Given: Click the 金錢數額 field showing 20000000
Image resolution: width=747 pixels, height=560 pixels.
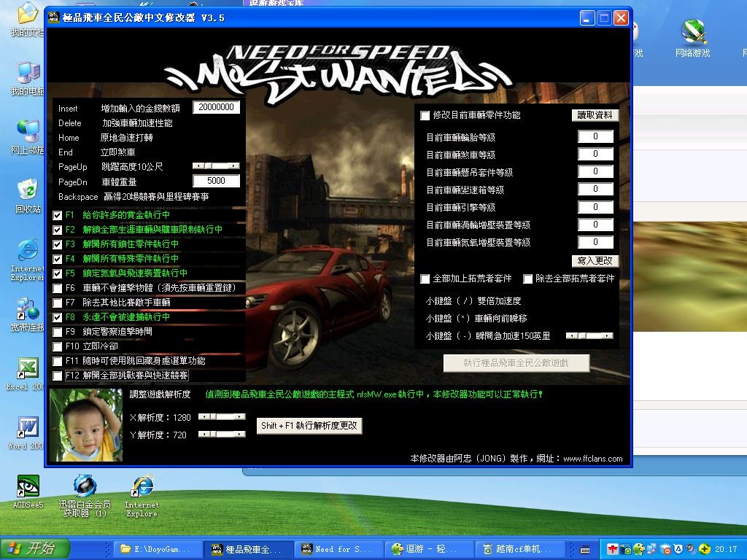Looking at the screenshot, I should pyautogui.click(x=216, y=107).
